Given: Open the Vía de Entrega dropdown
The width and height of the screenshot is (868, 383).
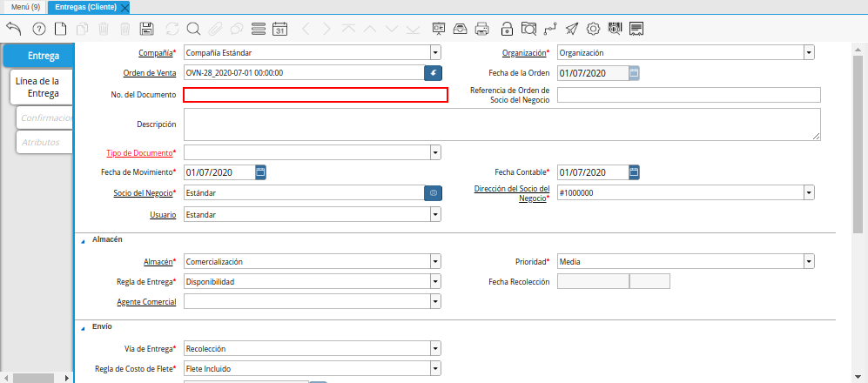Looking at the screenshot, I should pos(435,348).
